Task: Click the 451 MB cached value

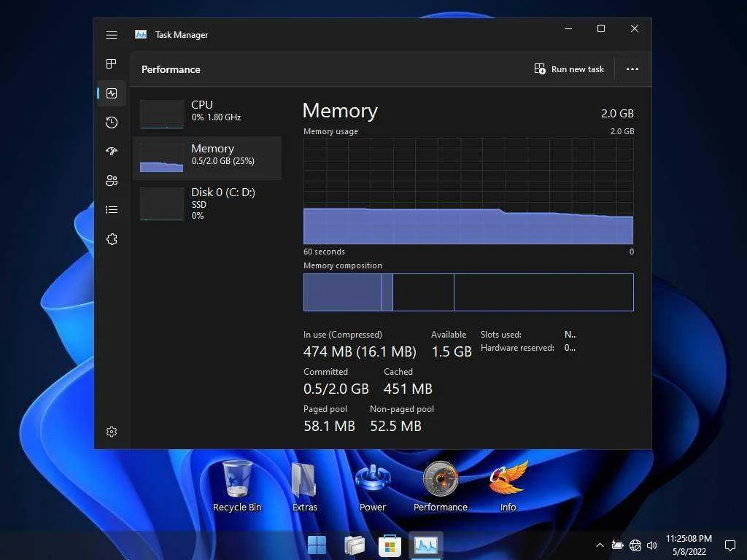Action: pos(408,389)
